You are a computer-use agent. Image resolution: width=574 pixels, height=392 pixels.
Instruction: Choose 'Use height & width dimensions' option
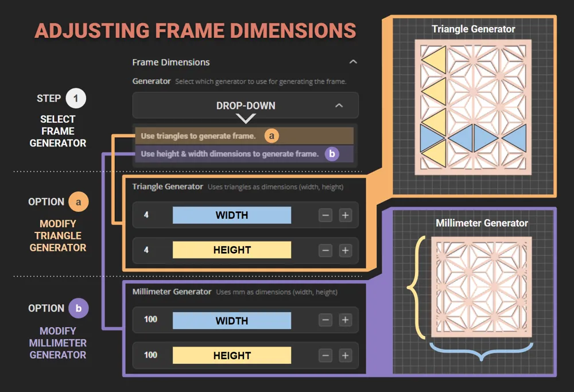point(229,154)
